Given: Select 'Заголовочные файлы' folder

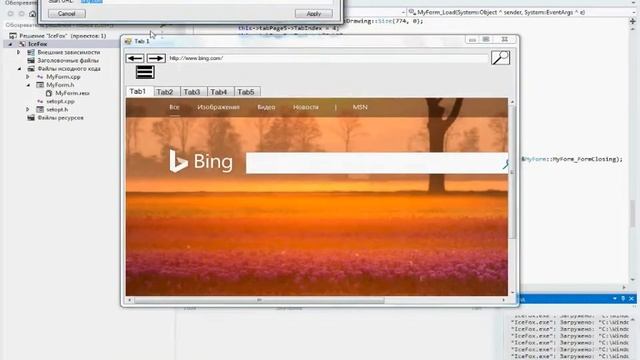Looking at the screenshot, I should tap(68, 60).
